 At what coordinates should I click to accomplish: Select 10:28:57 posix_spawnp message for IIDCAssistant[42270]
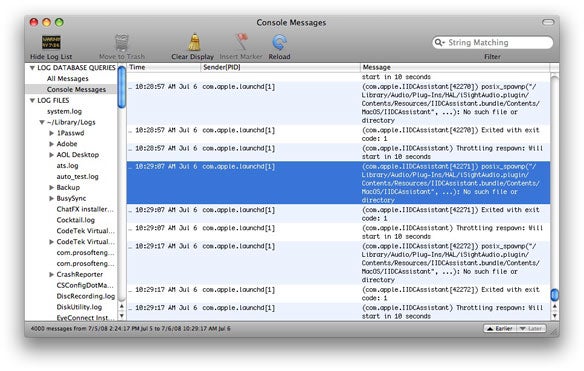pos(338,103)
